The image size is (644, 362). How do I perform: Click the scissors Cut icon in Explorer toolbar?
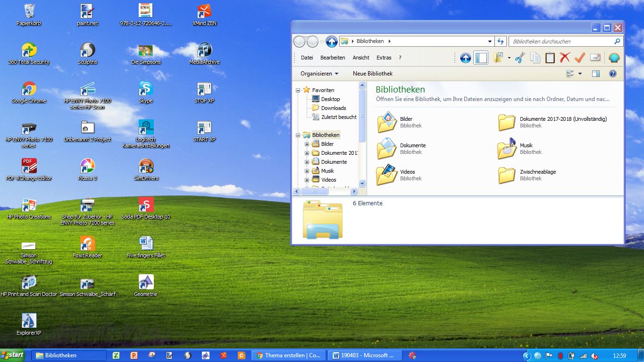(x=520, y=58)
